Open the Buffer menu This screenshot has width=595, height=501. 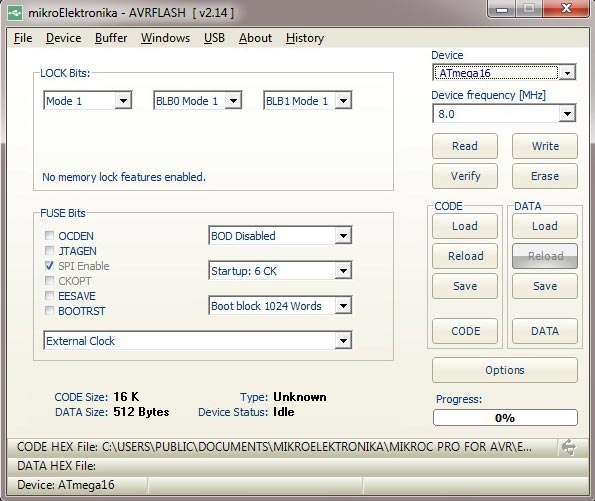click(111, 38)
